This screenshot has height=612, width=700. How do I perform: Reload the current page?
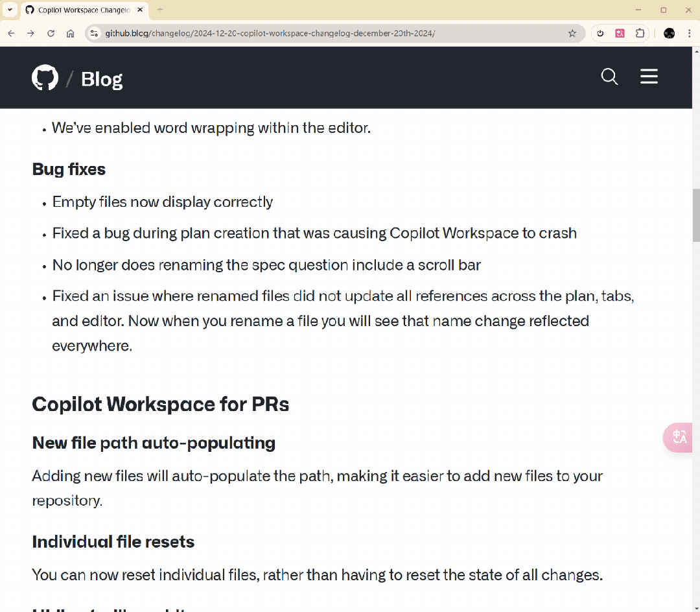pyautogui.click(x=51, y=34)
